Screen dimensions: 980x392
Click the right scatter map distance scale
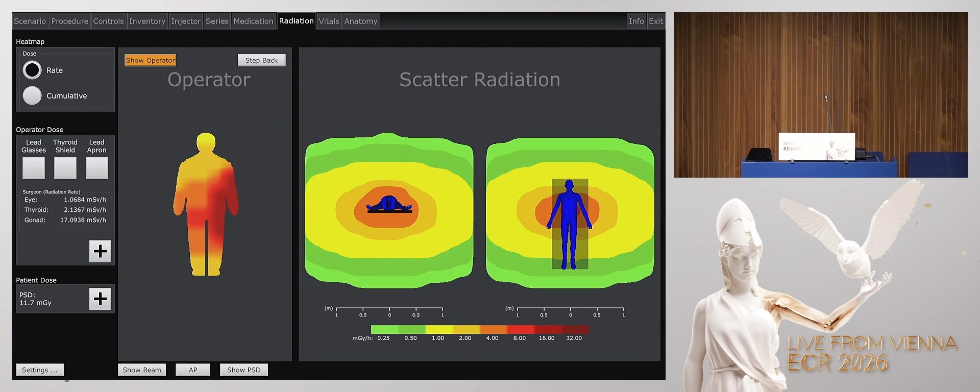(x=565, y=312)
